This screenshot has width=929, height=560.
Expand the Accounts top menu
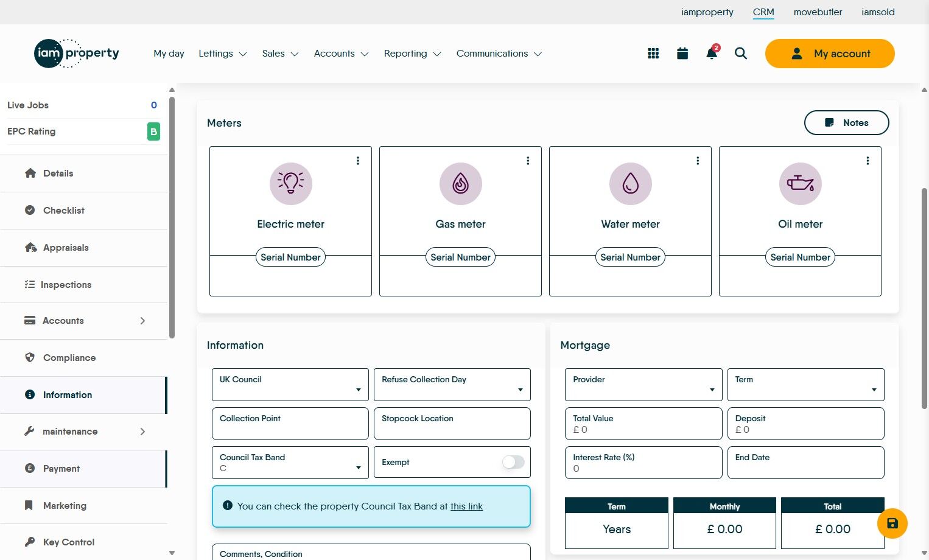click(x=342, y=54)
